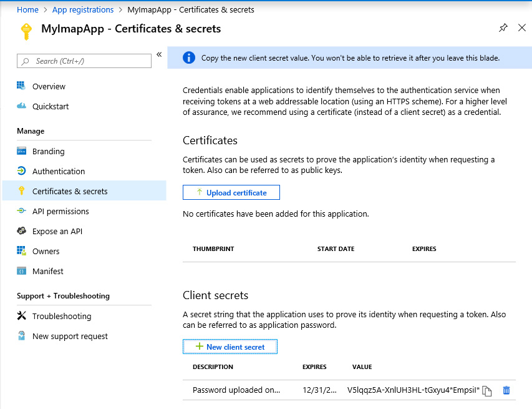
Task: Collapse the left navigation menu
Action: (x=159, y=54)
